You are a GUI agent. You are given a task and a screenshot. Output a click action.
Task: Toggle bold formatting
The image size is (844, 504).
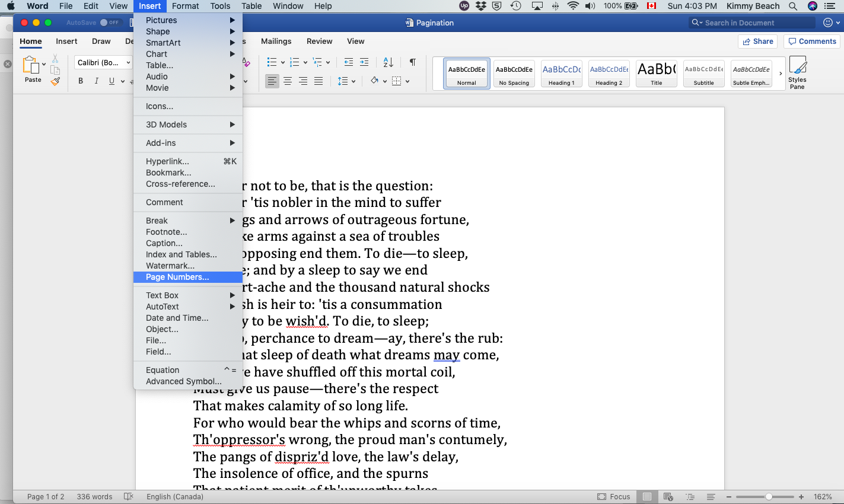coord(81,81)
